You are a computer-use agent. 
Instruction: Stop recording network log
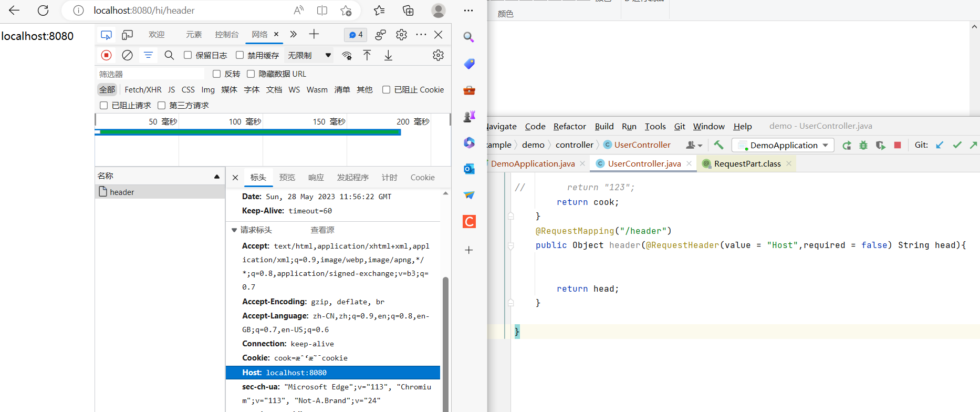coord(106,55)
